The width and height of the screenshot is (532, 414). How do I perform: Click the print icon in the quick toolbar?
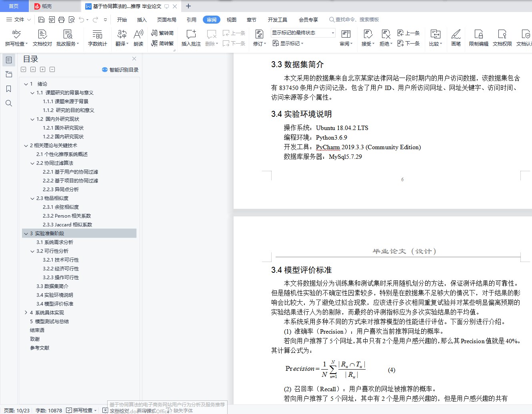point(61,20)
